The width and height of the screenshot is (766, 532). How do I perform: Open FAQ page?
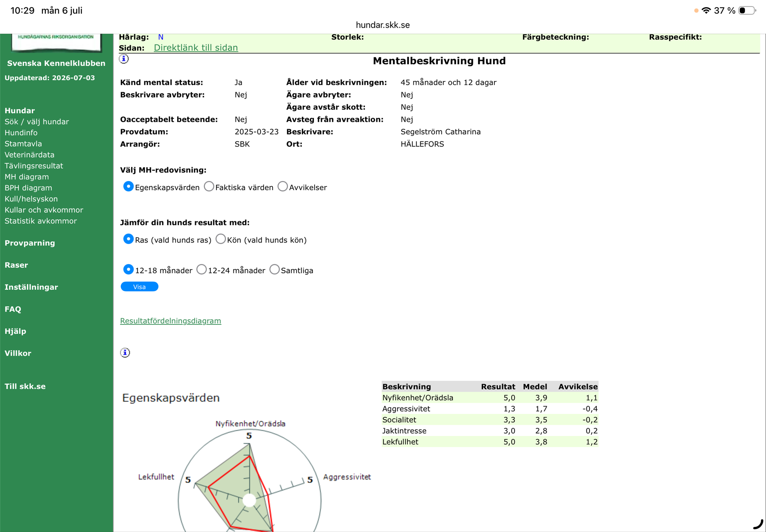(x=13, y=309)
